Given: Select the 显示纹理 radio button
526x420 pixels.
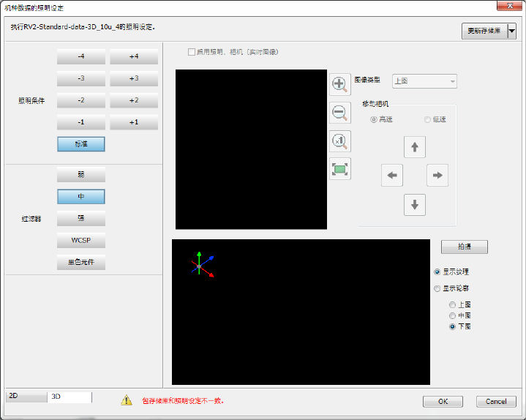Looking at the screenshot, I should [x=437, y=271].
